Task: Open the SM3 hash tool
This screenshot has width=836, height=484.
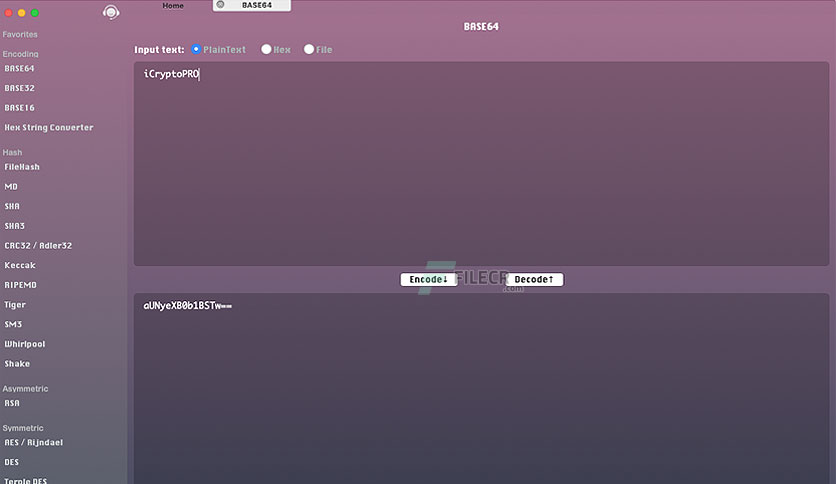Action: point(13,324)
